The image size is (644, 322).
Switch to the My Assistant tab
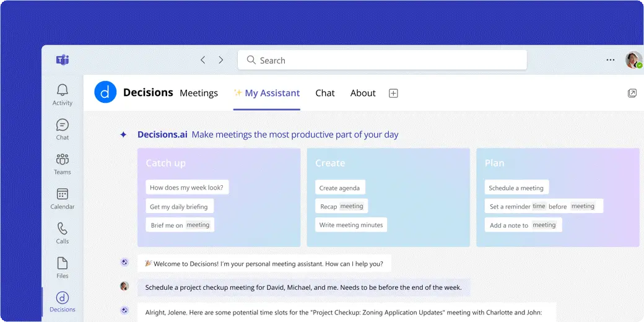click(266, 94)
